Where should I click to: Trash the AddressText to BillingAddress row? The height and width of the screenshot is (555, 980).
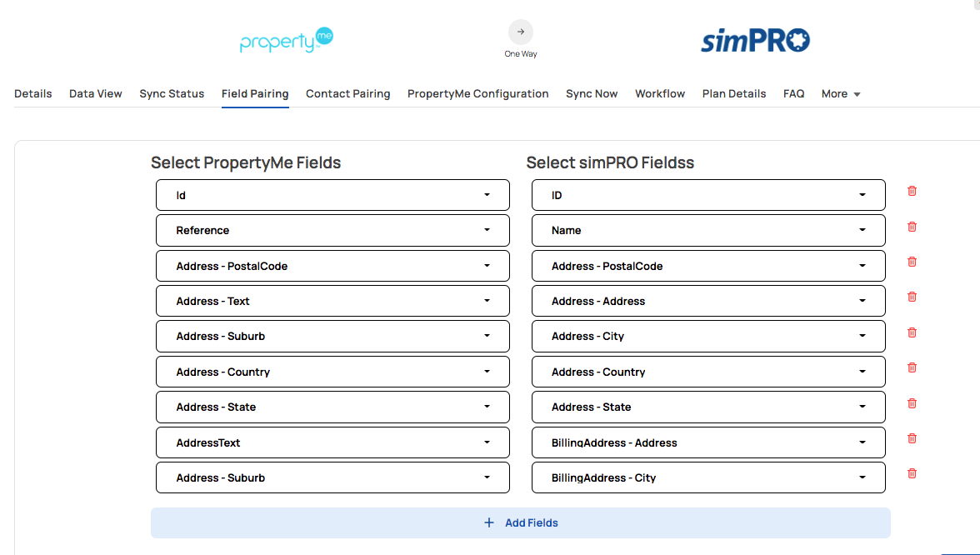(x=912, y=438)
